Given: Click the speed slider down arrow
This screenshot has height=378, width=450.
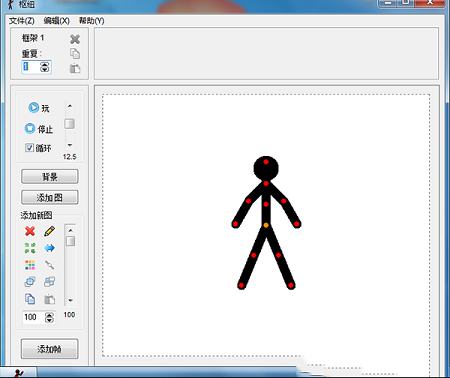Looking at the screenshot, I should (x=70, y=145).
